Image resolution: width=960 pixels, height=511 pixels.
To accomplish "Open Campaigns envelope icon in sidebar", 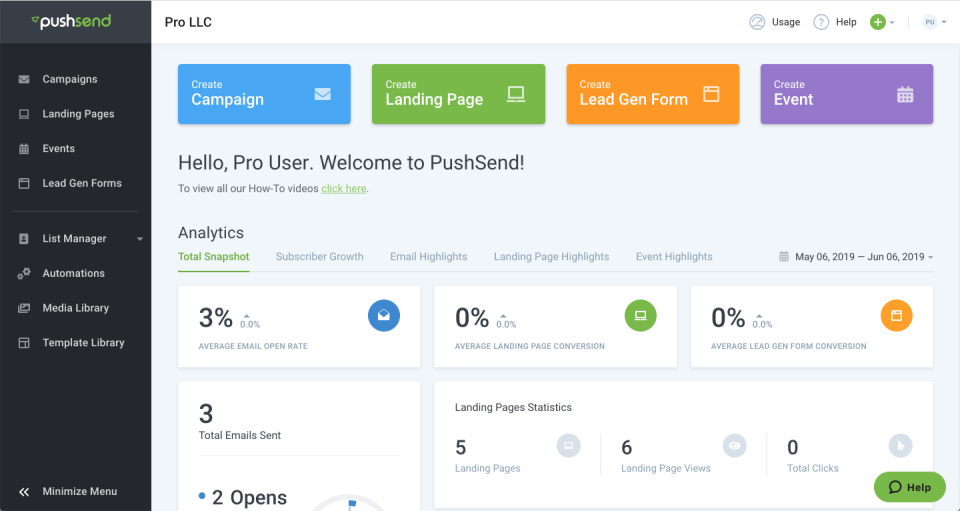I will (24, 80).
